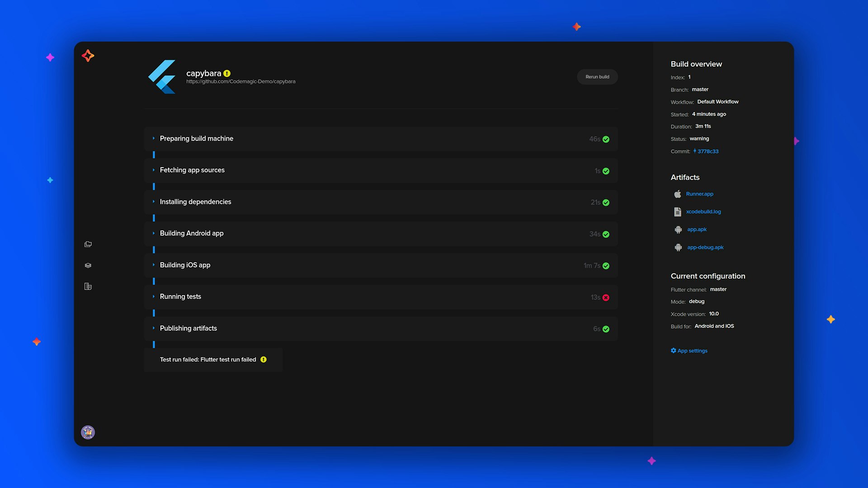
Task: Click the warning icon next to capybara title
Action: [x=227, y=73]
